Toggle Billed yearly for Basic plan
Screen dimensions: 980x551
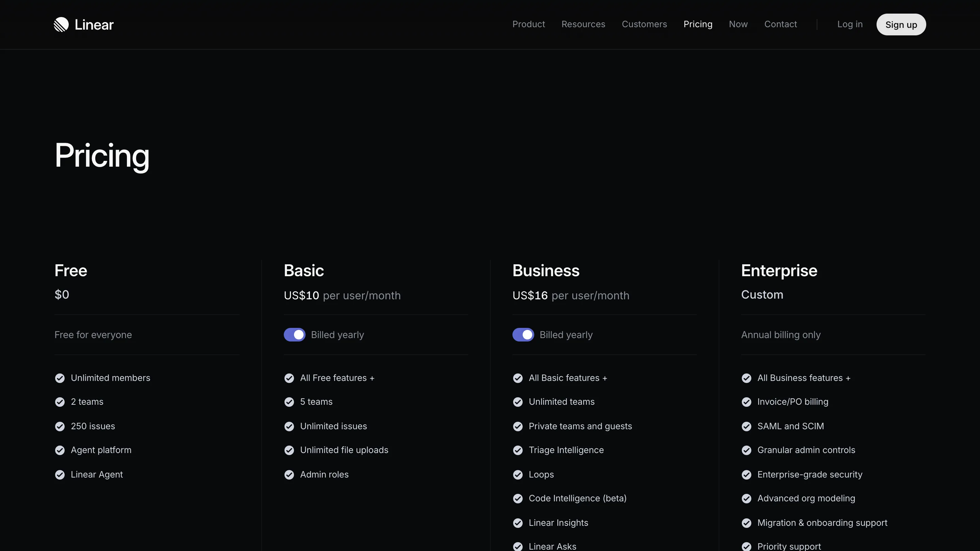click(294, 335)
